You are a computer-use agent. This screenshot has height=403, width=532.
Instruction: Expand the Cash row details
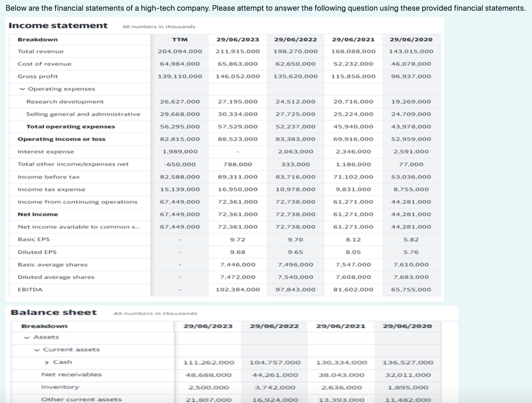pyautogui.click(x=46, y=362)
